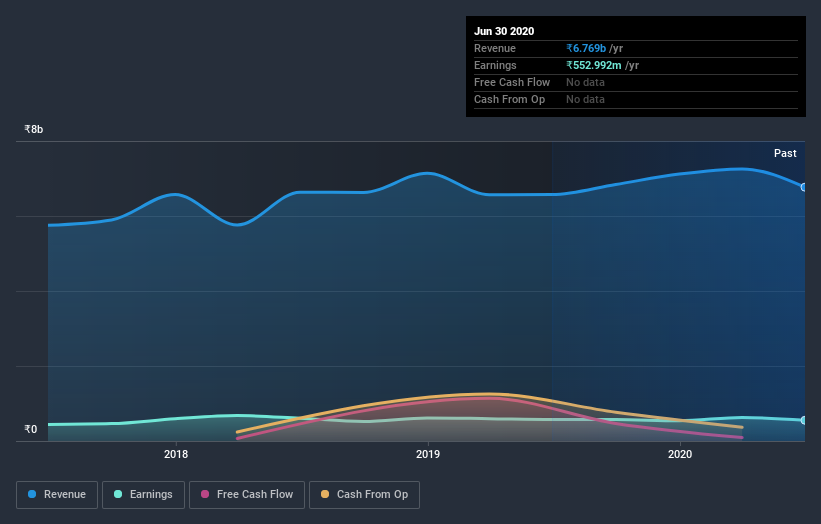Click the blue Revenue endpoint marker
The width and height of the screenshot is (821, 524).
coord(804,187)
